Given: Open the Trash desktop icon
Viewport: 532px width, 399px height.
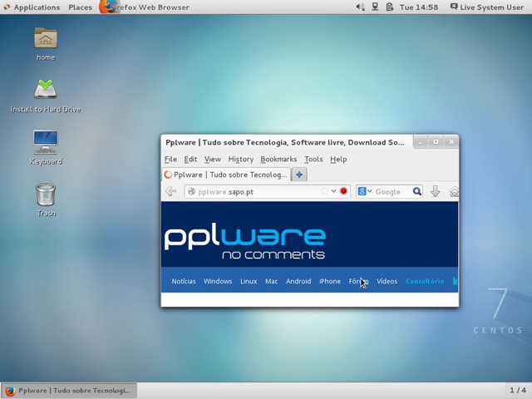Looking at the screenshot, I should [x=46, y=195].
